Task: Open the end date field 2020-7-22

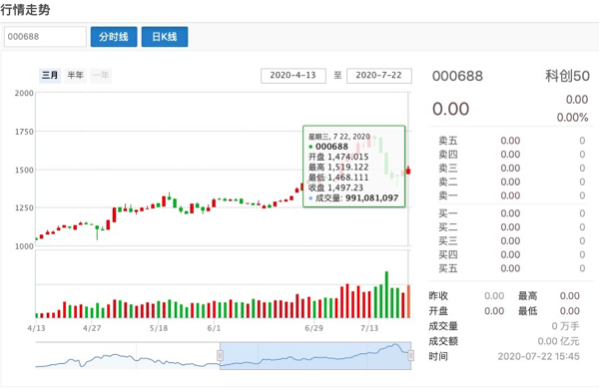Action: tap(379, 76)
